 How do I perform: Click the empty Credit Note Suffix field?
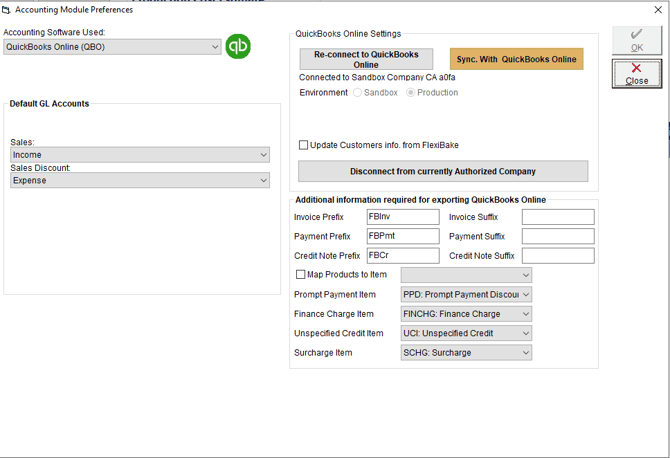coord(558,255)
